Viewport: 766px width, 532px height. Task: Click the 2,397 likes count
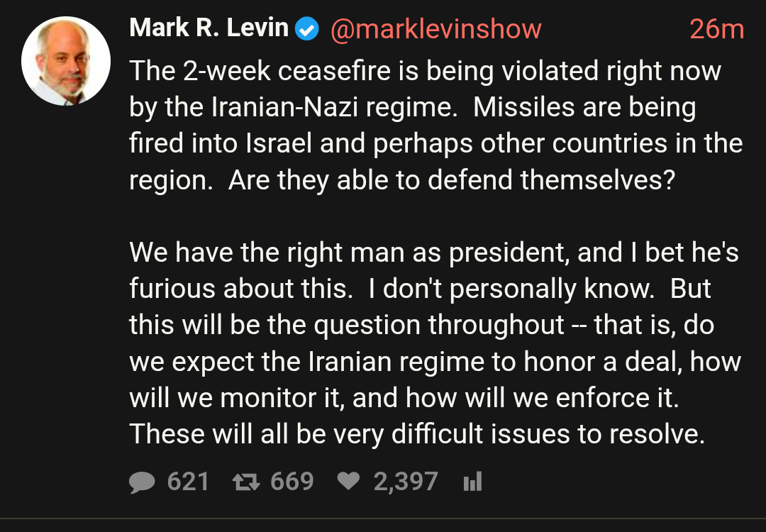click(406, 482)
